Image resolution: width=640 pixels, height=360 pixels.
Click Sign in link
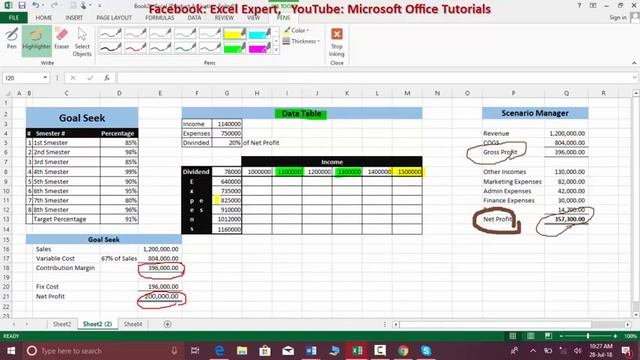618,18
